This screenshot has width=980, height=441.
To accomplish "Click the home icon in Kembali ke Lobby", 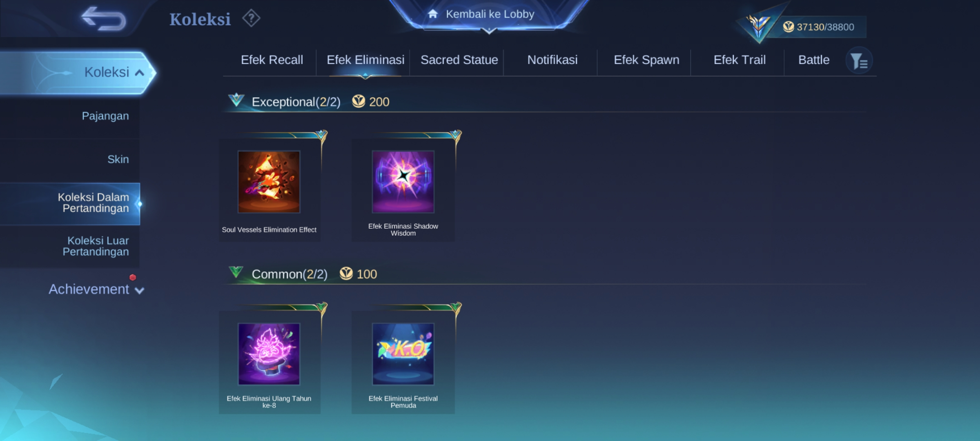I will (x=433, y=14).
